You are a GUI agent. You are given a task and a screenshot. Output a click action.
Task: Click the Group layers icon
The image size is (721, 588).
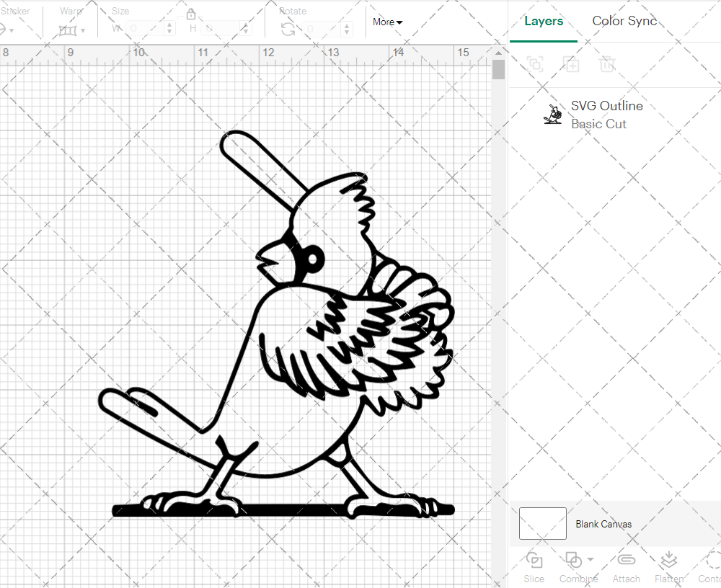535,64
